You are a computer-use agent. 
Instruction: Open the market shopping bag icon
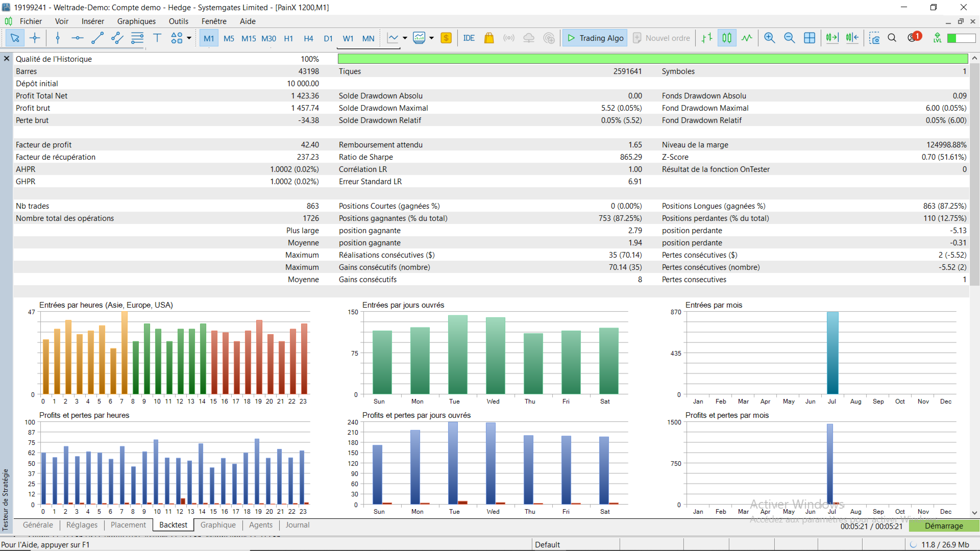click(489, 38)
